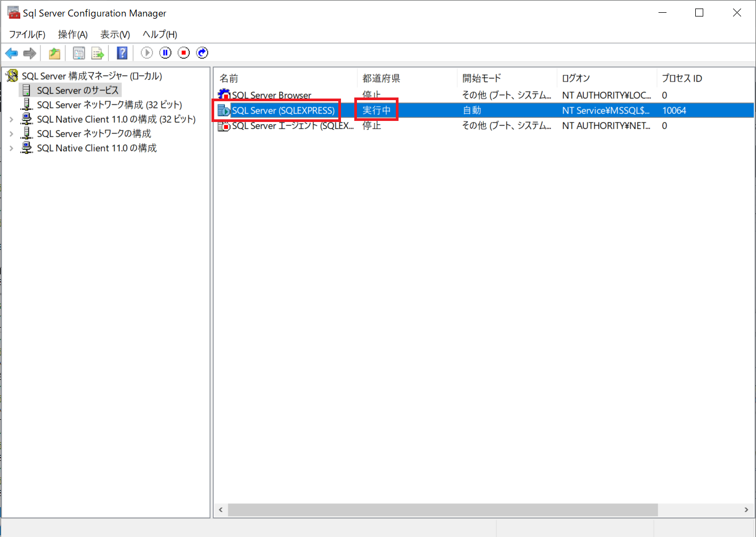756x537 pixels.
Task: Open Properties via the toolbar sheet icon
Action: 79,53
